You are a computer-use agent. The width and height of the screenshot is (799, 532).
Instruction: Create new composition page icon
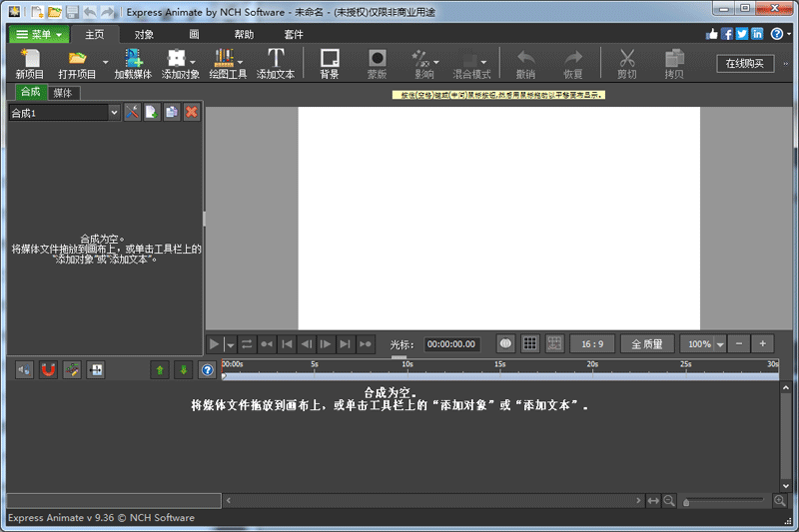(x=152, y=112)
